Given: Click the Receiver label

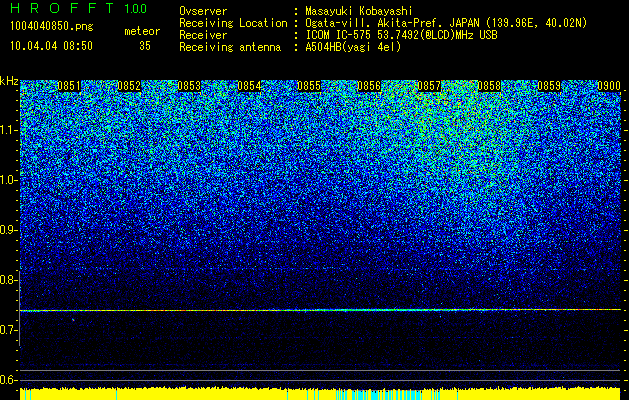Looking at the screenshot, I should coord(203,35).
